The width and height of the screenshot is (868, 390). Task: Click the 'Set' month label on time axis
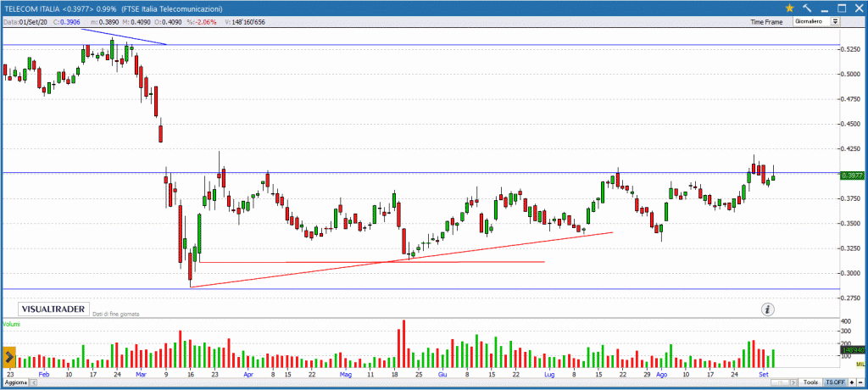click(x=764, y=374)
